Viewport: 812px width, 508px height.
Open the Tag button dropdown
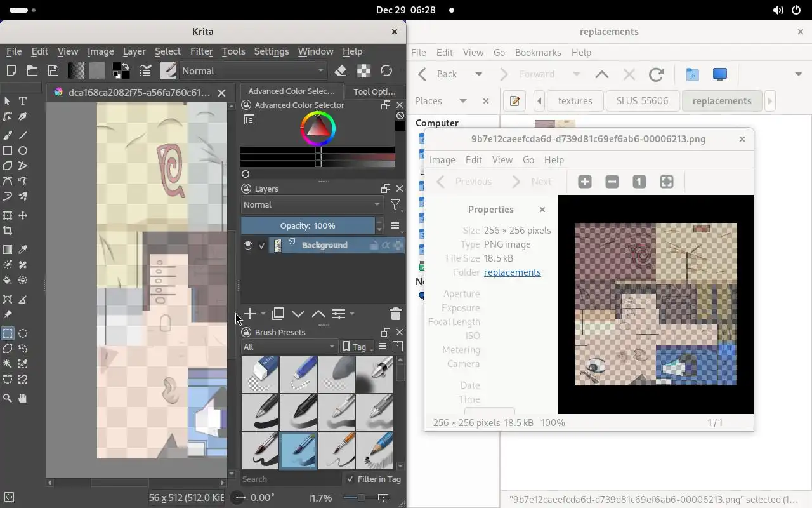click(x=358, y=346)
